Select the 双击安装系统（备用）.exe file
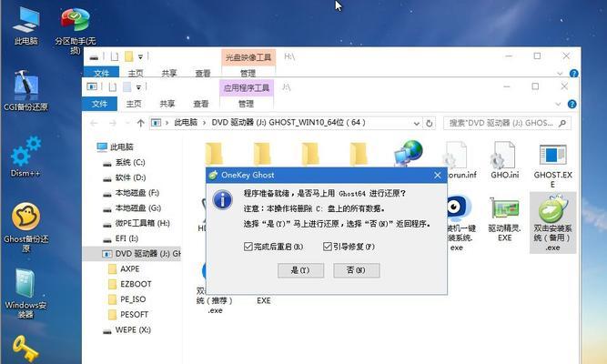The width and height of the screenshot is (607, 364). [552, 223]
